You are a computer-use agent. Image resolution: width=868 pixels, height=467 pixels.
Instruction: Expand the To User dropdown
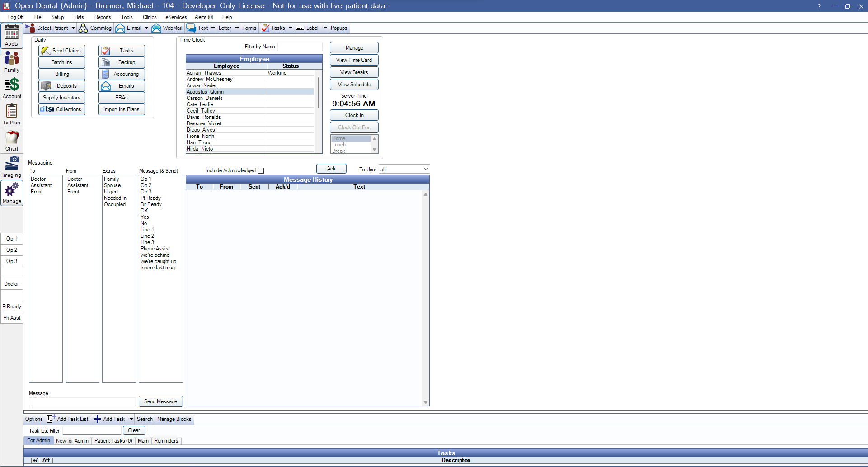425,170
